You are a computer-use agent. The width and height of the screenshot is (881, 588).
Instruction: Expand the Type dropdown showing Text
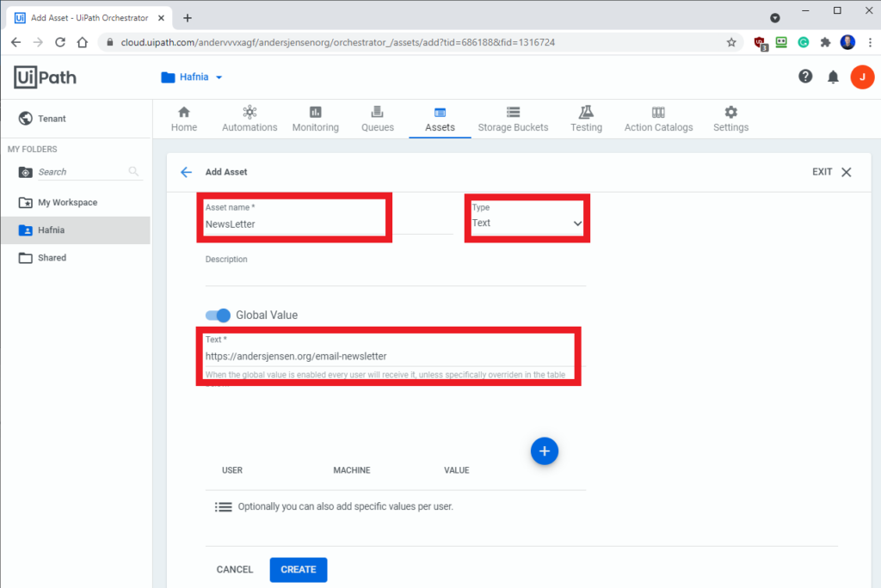pyautogui.click(x=527, y=223)
